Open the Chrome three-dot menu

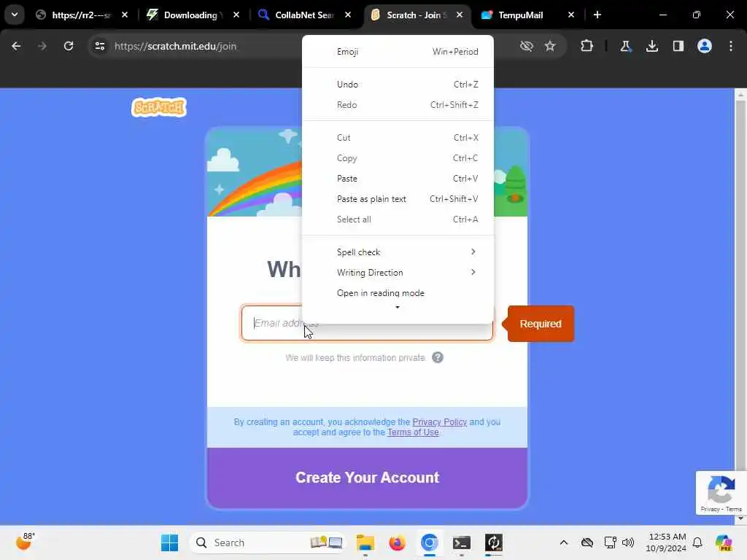coord(731,46)
